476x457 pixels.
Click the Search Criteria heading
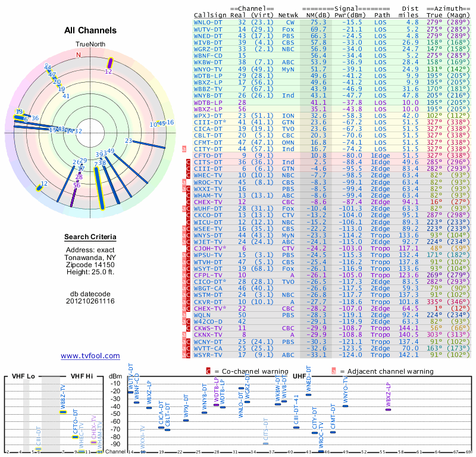(90, 237)
